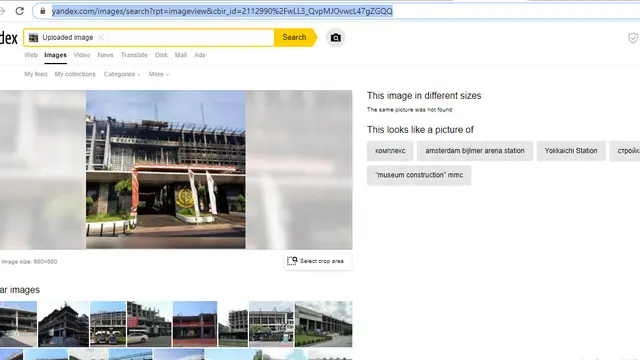
Task: Click the 'Image size: 680×680' text
Action: coord(29,262)
